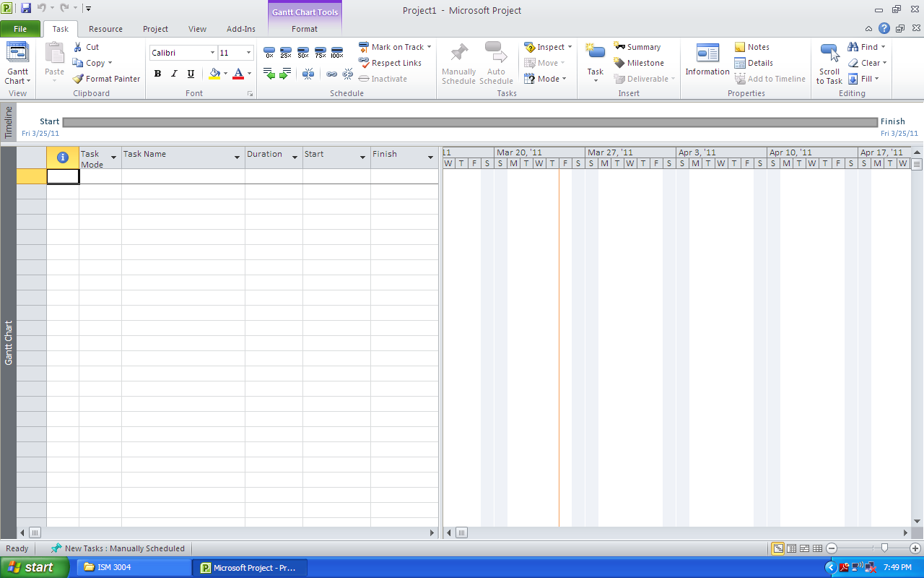Switch to the Add-Ins tab
Viewport: 924px width, 578px height.
pyautogui.click(x=240, y=29)
